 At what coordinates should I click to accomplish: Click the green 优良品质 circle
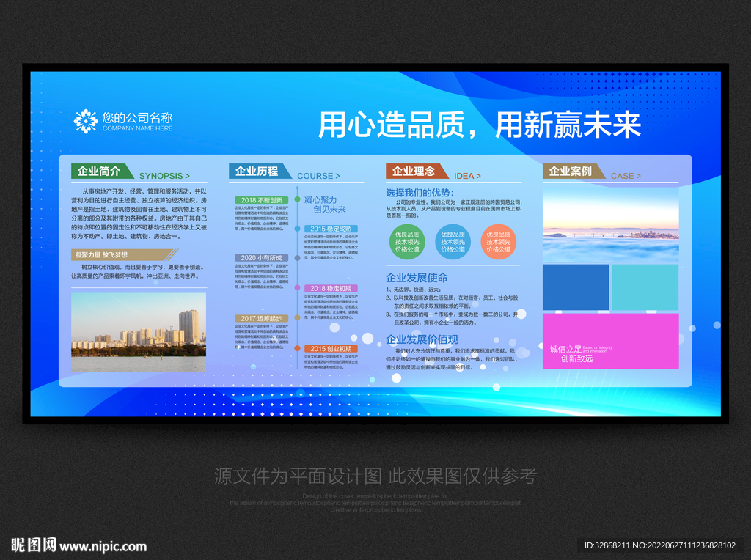407,242
